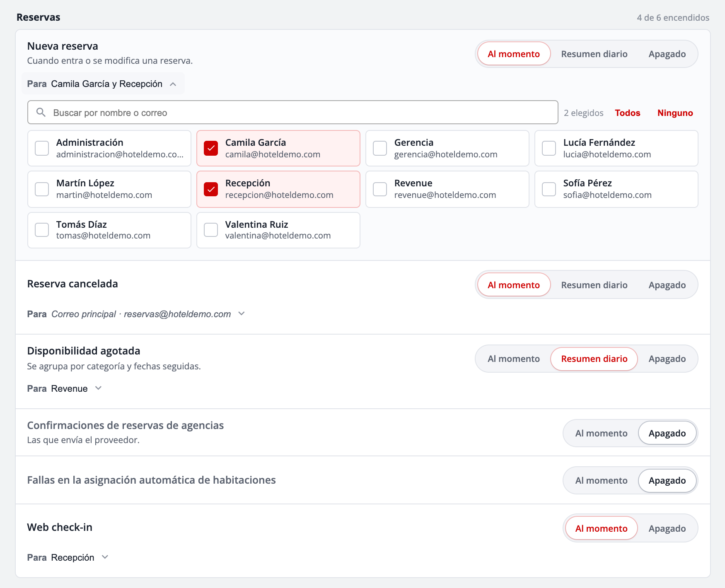Expand Disponibilidad agotada recipients chevron
725x588 pixels.
99,388
